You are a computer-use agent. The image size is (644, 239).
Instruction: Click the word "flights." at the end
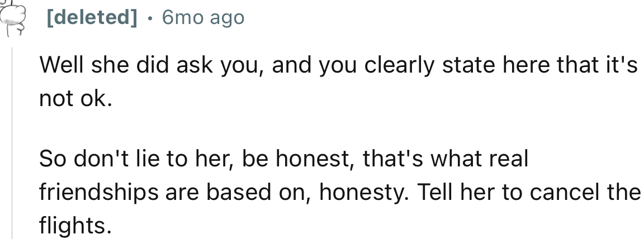point(72,225)
